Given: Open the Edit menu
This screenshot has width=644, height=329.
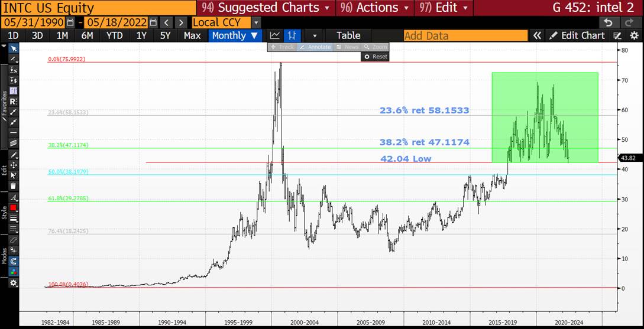Looking at the screenshot, I should pyautogui.click(x=443, y=8).
